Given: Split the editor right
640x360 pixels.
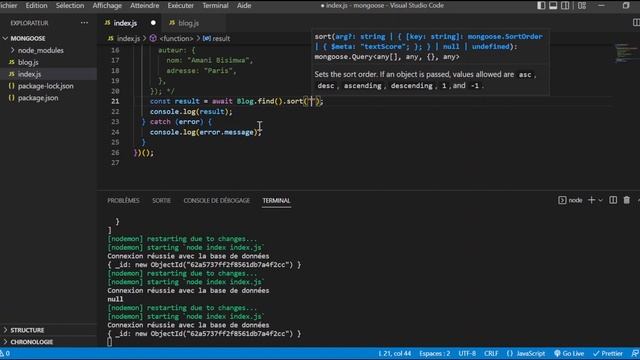Looking at the screenshot, I should [x=636, y=23].
